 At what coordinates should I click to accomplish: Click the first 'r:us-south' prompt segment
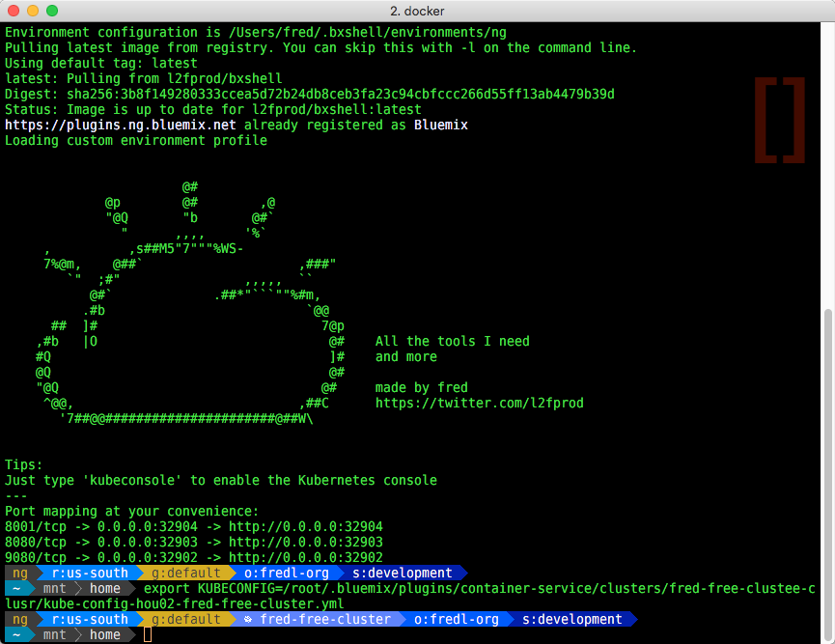(90, 574)
